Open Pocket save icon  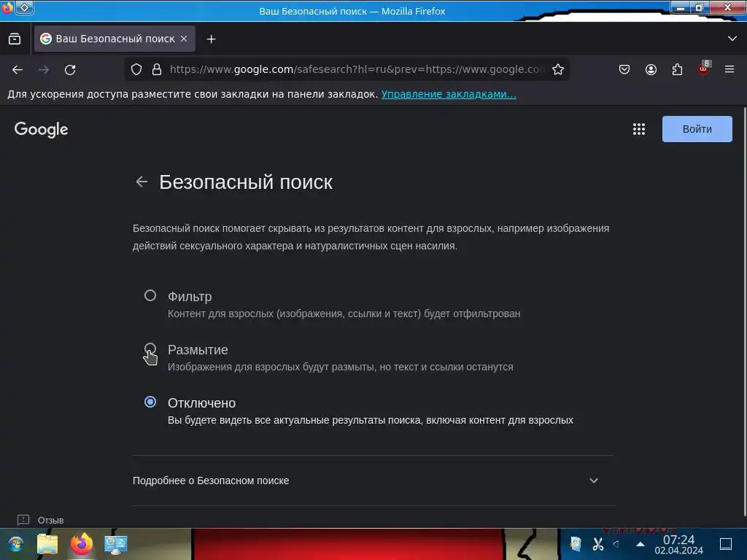[x=624, y=69]
